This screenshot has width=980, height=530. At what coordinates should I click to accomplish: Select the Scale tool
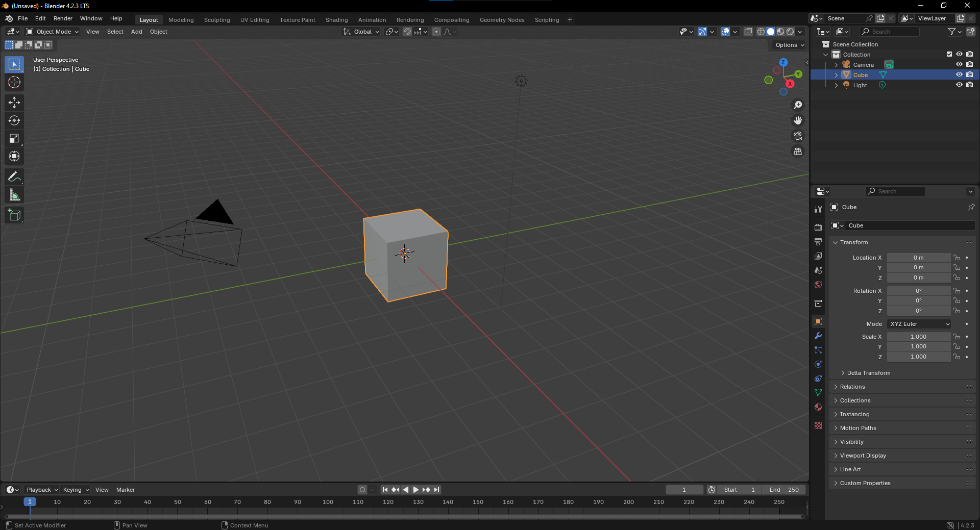coord(14,138)
